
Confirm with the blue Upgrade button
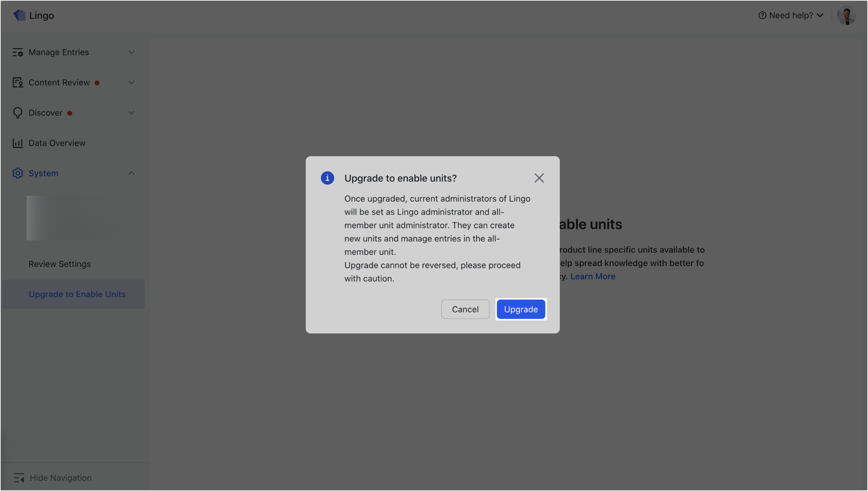click(x=521, y=309)
